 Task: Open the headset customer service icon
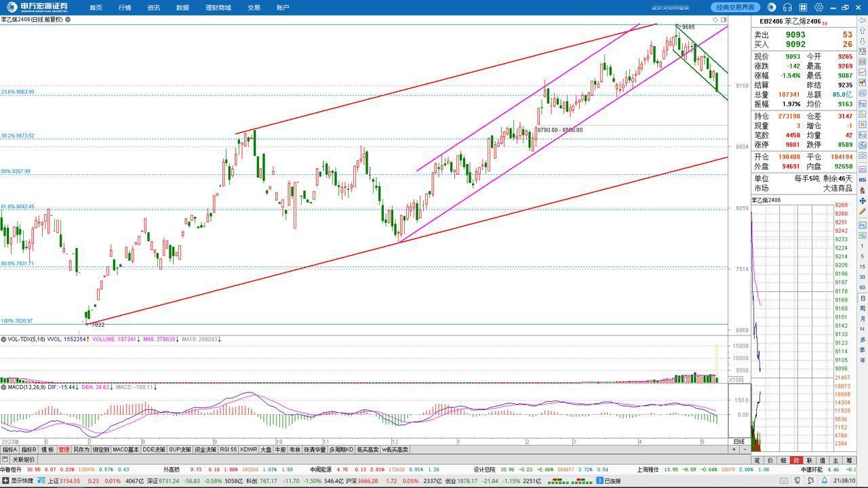pyautogui.click(x=787, y=7)
